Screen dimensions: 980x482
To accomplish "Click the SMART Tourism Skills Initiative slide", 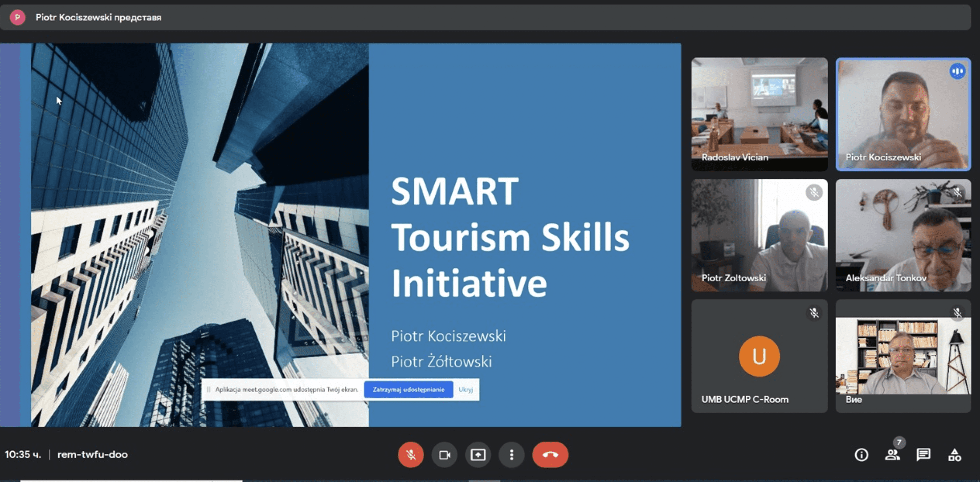I will tap(510, 236).
